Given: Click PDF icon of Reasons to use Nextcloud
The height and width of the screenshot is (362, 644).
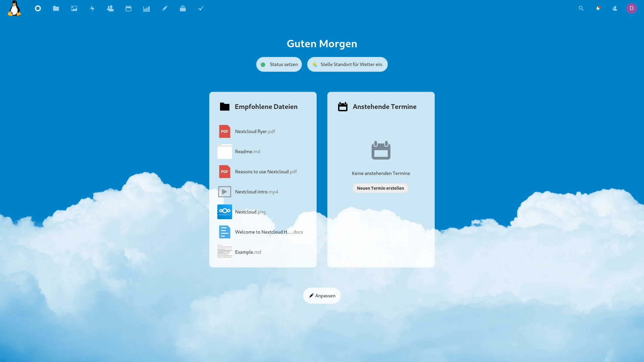Looking at the screenshot, I should (225, 172).
